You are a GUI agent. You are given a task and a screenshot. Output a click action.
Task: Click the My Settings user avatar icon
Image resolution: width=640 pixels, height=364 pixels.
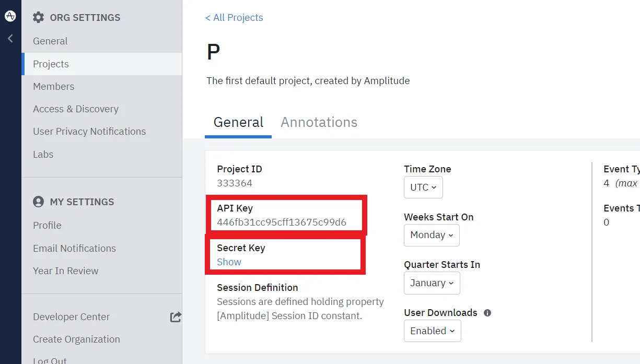point(38,202)
